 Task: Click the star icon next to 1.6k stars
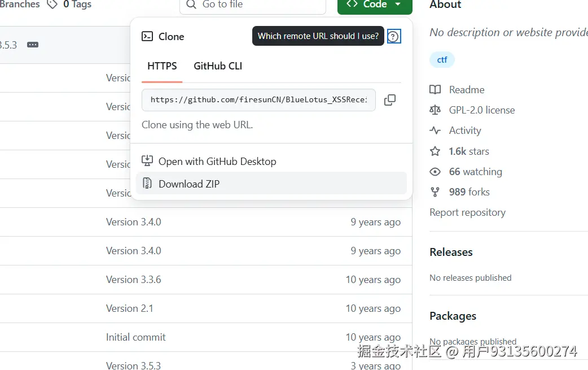435,151
